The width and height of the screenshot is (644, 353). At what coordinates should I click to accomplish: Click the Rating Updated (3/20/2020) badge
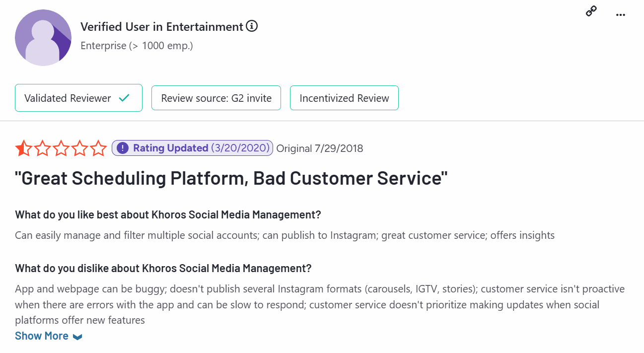[192, 148]
